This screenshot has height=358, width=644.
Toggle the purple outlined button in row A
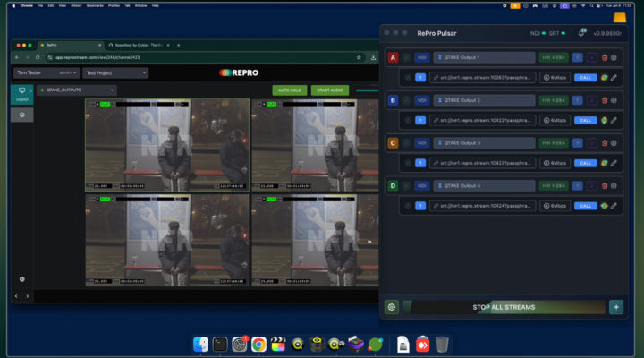(x=591, y=58)
